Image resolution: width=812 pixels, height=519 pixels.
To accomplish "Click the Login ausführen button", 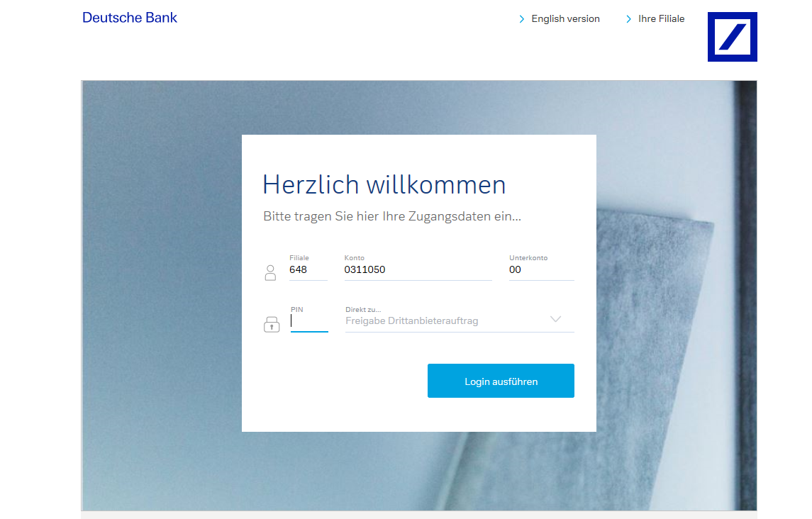I will pyautogui.click(x=501, y=381).
